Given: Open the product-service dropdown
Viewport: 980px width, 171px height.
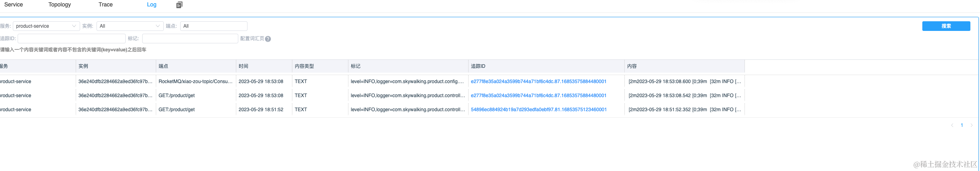Looking at the screenshot, I should point(46,26).
